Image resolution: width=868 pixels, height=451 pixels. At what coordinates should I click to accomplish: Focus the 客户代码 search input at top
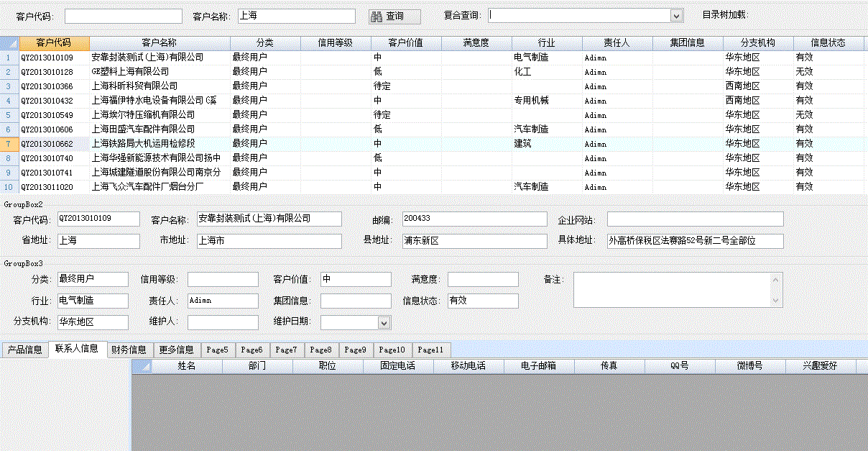click(123, 16)
